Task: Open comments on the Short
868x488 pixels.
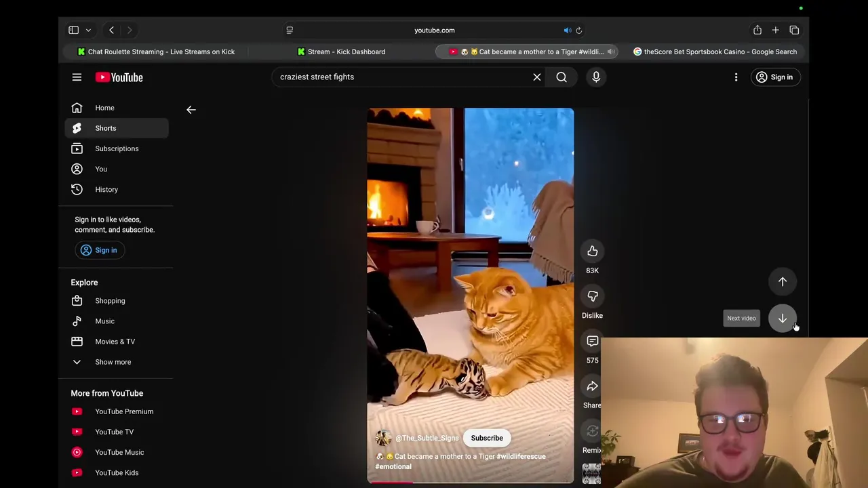Action: (593, 341)
